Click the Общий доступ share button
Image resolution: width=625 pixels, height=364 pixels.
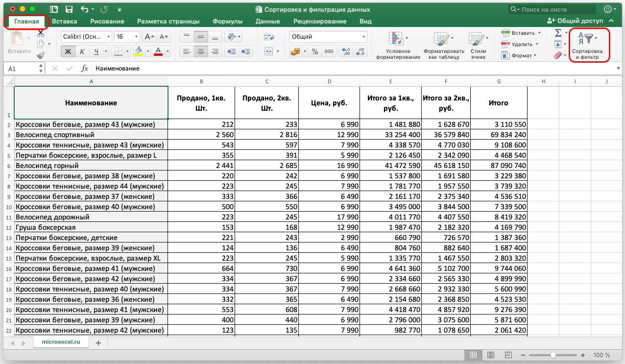point(575,21)
